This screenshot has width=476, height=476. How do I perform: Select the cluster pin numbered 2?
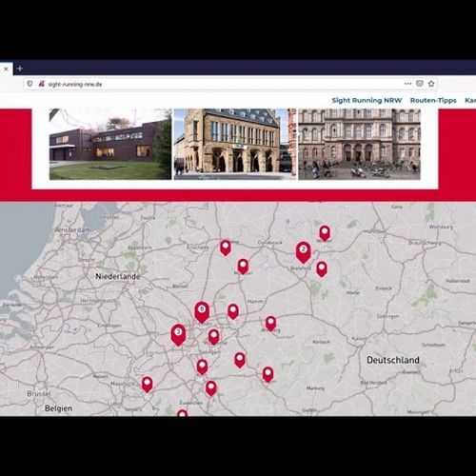(x=304, y=252)
